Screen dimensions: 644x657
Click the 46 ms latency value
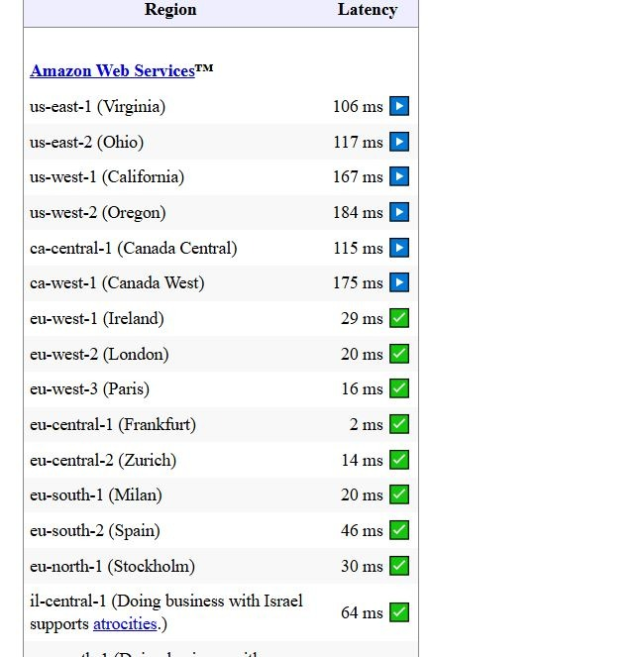click(362, 530)
